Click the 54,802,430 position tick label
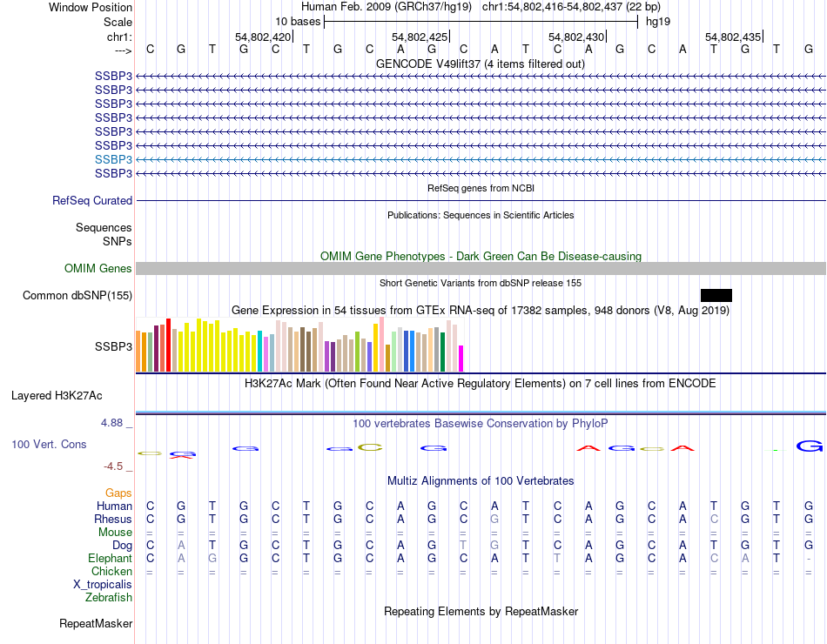The image size is (827, 644). pos(576,37)
